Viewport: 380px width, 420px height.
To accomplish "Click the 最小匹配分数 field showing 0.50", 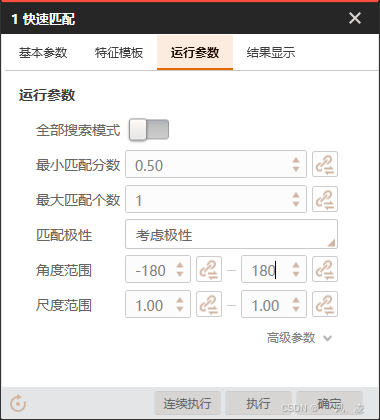I will [x=216, y=164].
